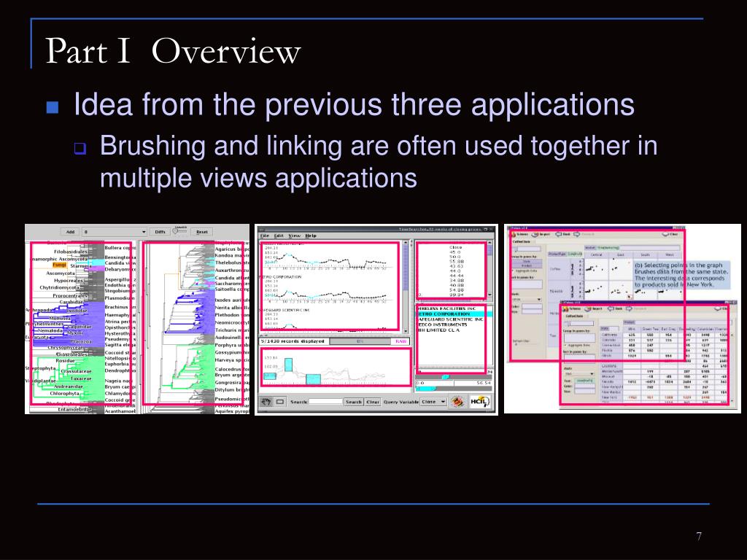Click the cyan range slider under company list
Image resolution: width=747 pixels, height=560 pixels.
pyautogui.click(x=445, y=377)
